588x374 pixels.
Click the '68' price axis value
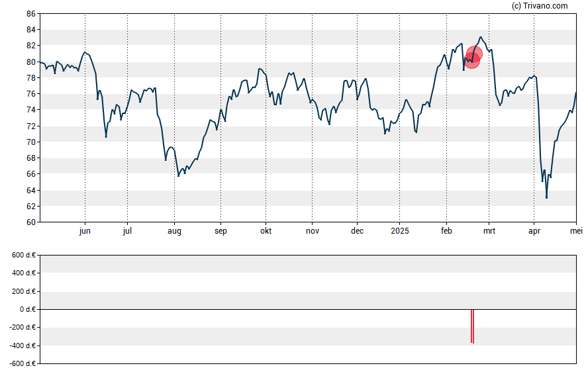31,158
